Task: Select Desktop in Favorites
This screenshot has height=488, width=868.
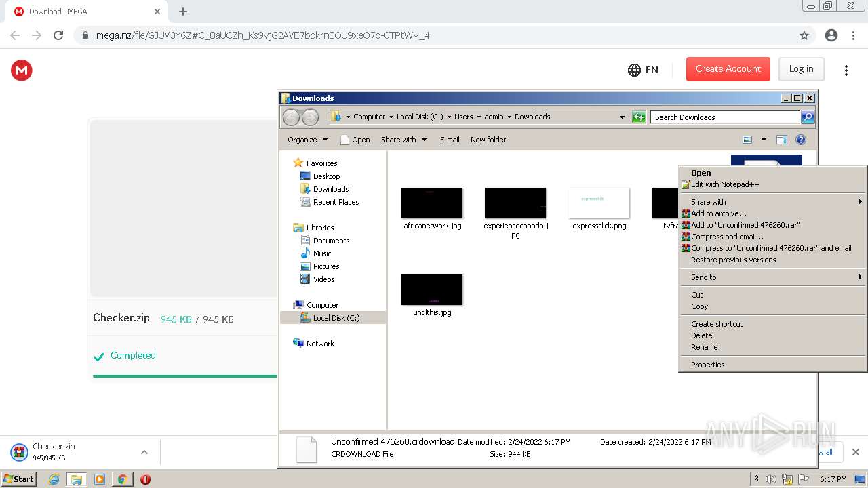Action: (320, 176)
